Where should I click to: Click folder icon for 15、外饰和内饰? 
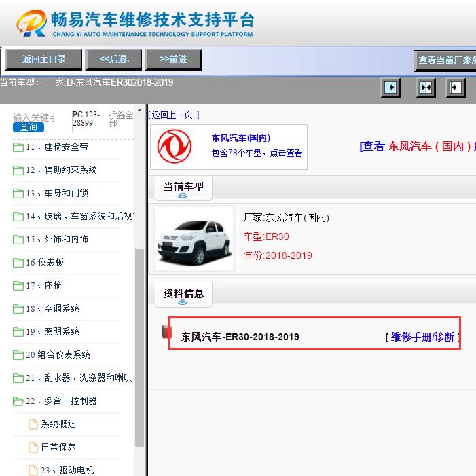(x=18, y=240)
